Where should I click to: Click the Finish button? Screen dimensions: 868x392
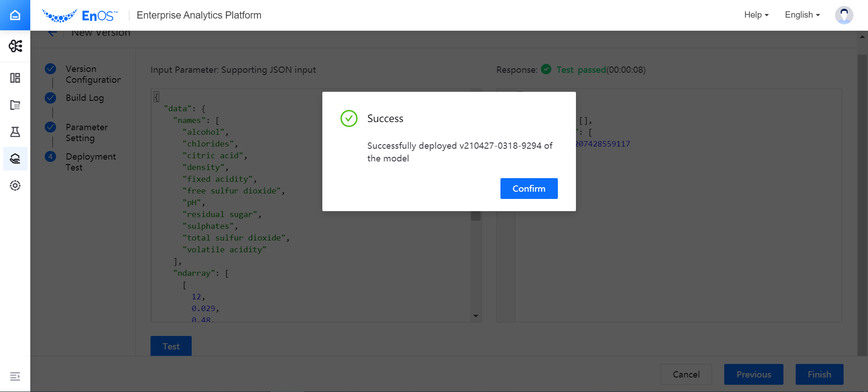coord(819,374)
